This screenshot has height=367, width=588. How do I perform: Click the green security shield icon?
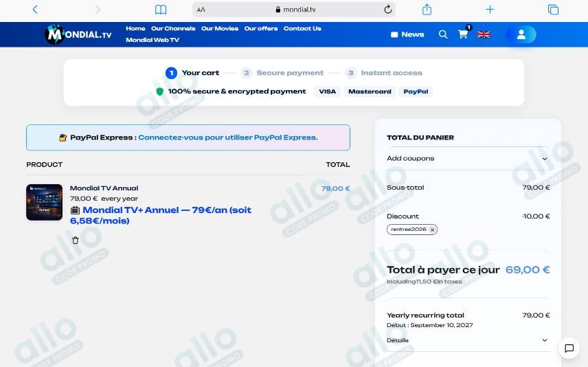[160, 91]
